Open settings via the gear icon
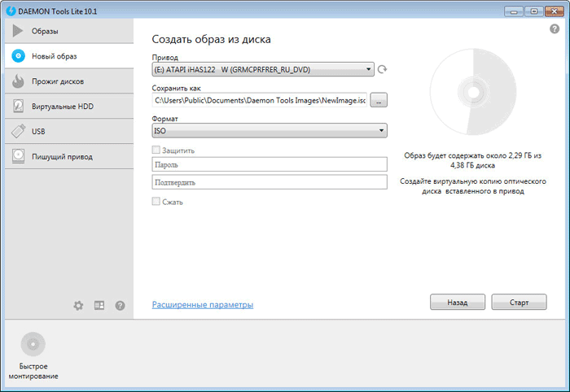This screenshot has height=392, width=570. coord(78,306)
